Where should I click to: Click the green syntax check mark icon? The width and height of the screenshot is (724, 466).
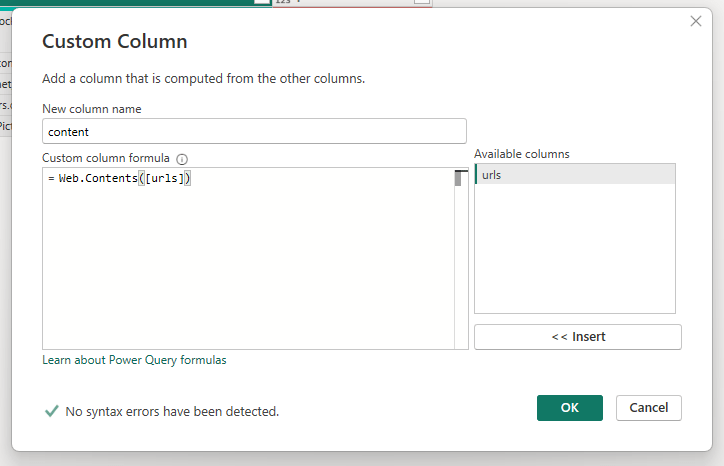51,411
